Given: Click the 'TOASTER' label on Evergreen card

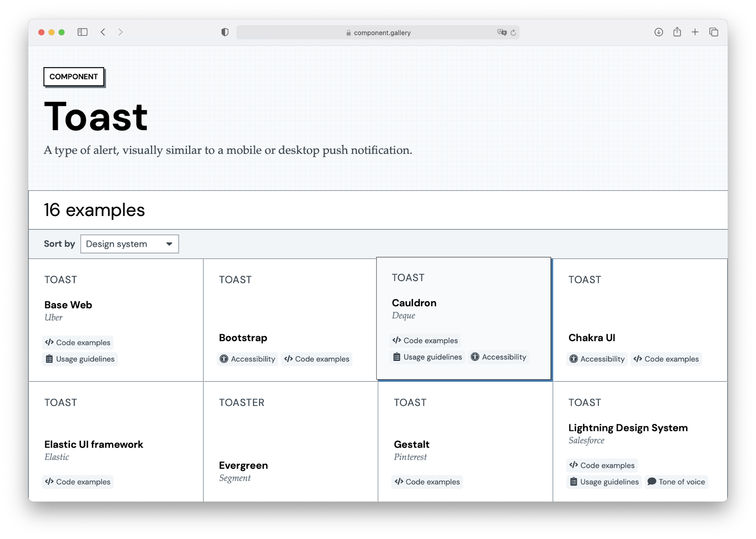Looking at the screenshot, I should click(x=242, y=402).
